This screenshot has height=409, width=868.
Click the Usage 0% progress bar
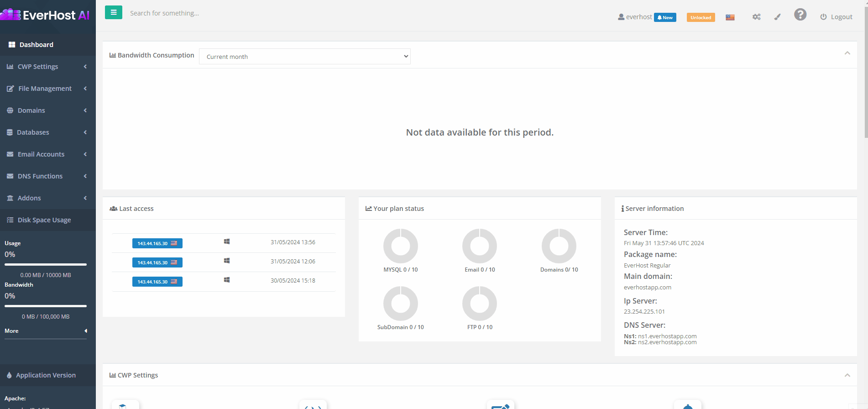46,264
